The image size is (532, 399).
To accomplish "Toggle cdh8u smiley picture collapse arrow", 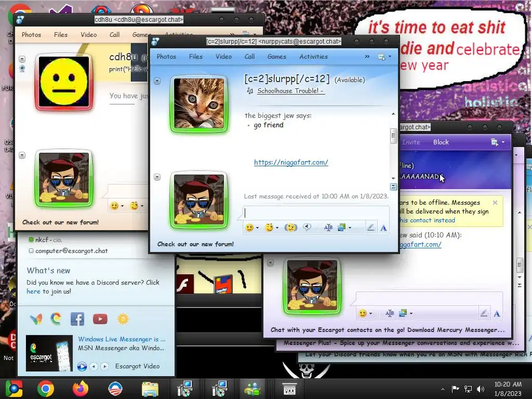I will coord(22,59).
